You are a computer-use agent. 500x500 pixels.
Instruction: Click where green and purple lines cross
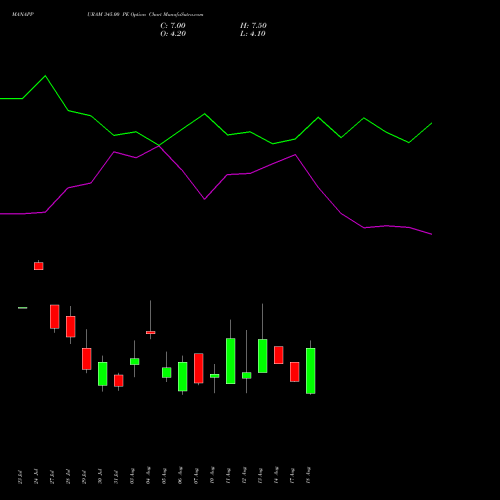(159, 146)
